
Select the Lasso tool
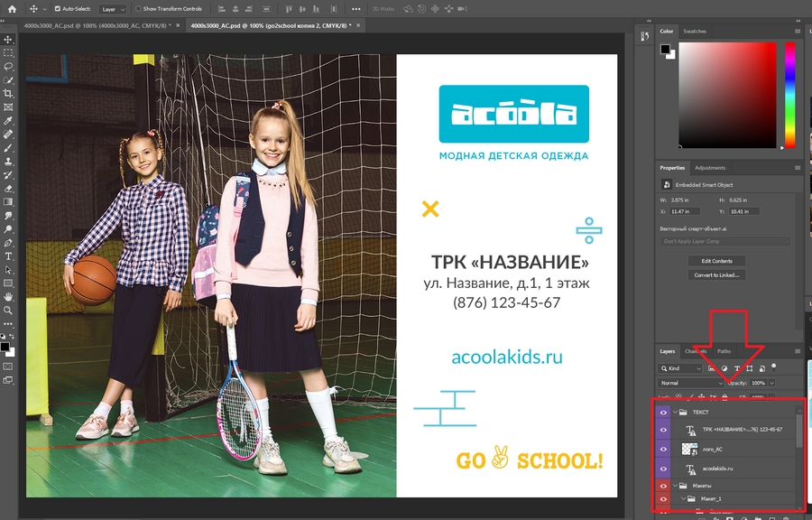click(8, 66)
